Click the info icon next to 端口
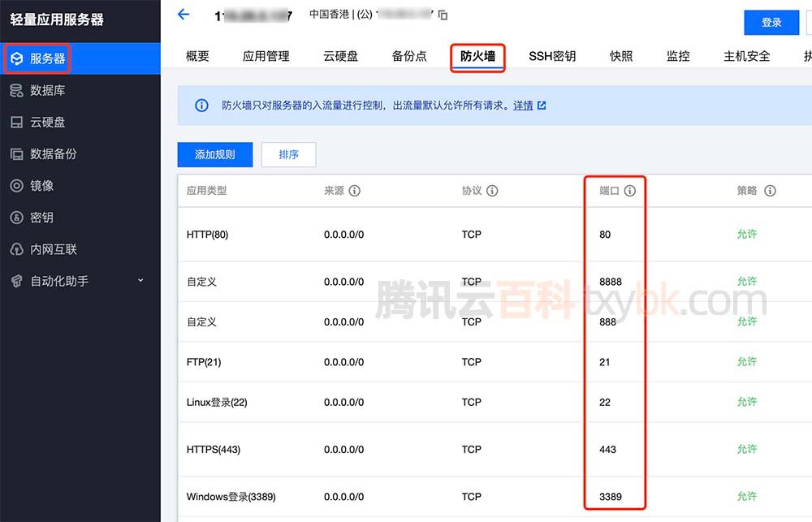 (x=630, y=191)
